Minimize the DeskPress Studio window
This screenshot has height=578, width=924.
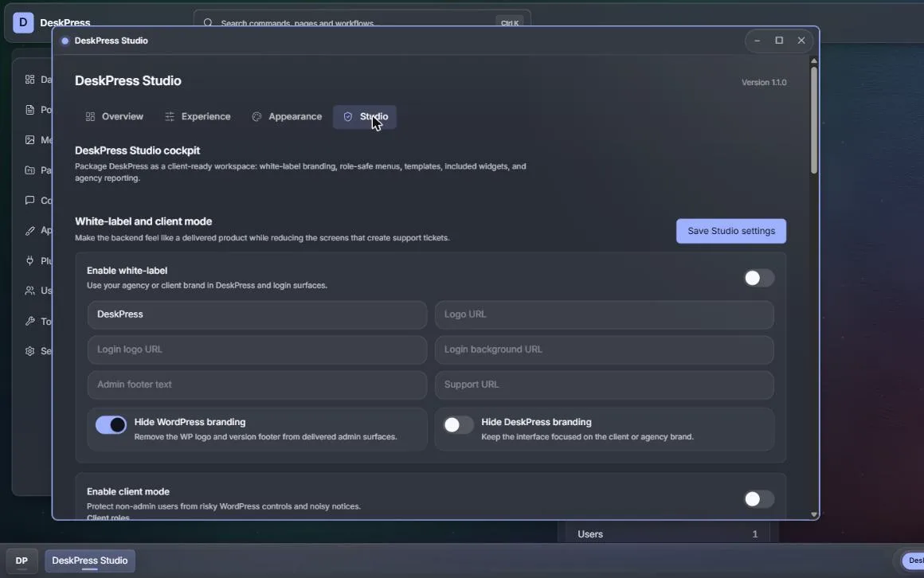point(758,41)
